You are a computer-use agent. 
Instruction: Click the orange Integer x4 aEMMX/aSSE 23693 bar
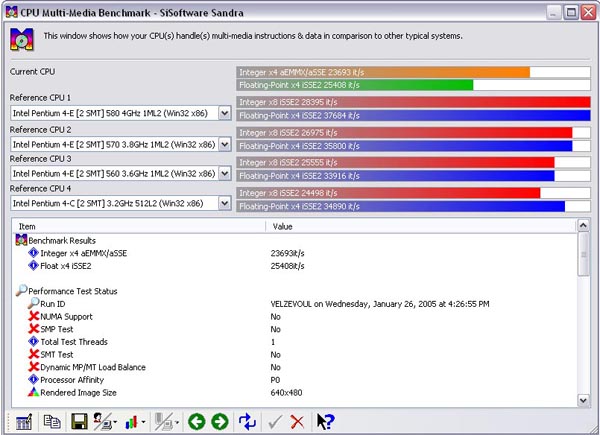[383, 72]
